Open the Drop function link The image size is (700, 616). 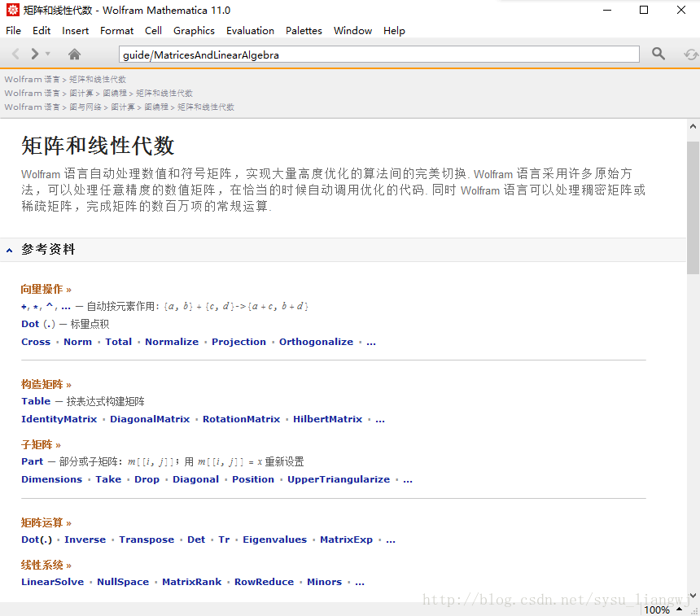tap(147, 479)
